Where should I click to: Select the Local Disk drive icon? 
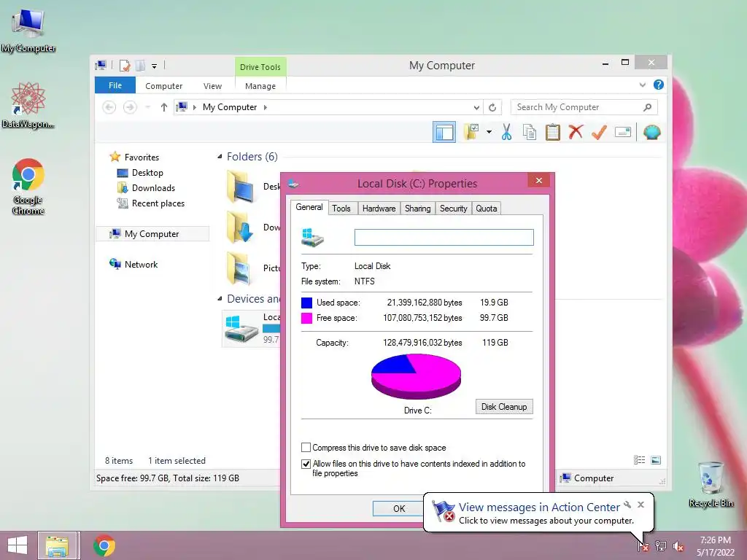[241, 329]
